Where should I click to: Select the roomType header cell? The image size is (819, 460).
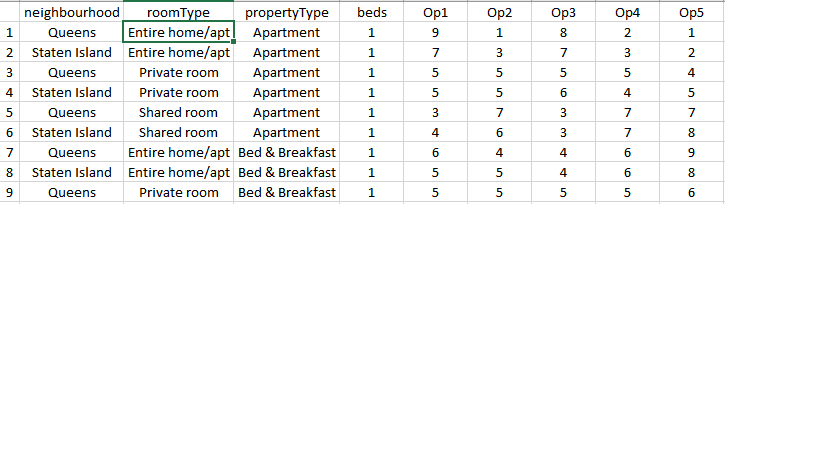click(x=178, y=13)
